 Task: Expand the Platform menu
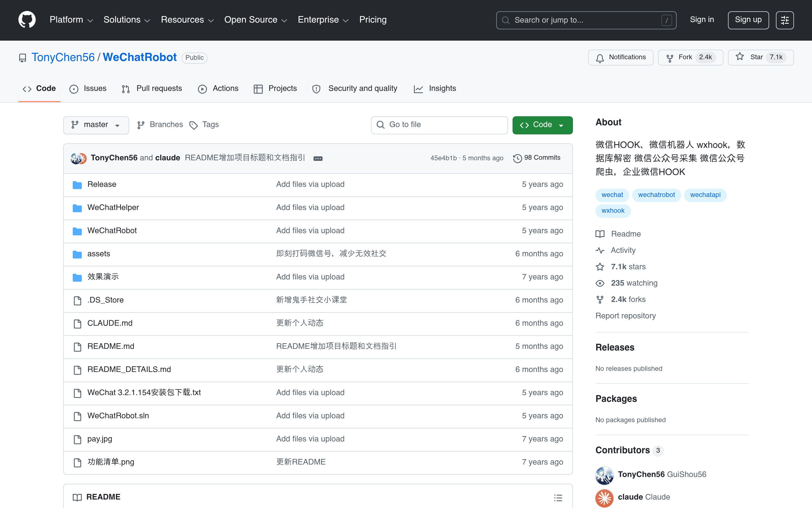(x=71, y=20)
